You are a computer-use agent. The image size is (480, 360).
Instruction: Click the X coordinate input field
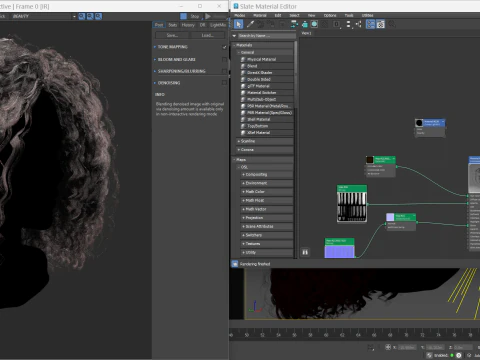pos(407,347)
